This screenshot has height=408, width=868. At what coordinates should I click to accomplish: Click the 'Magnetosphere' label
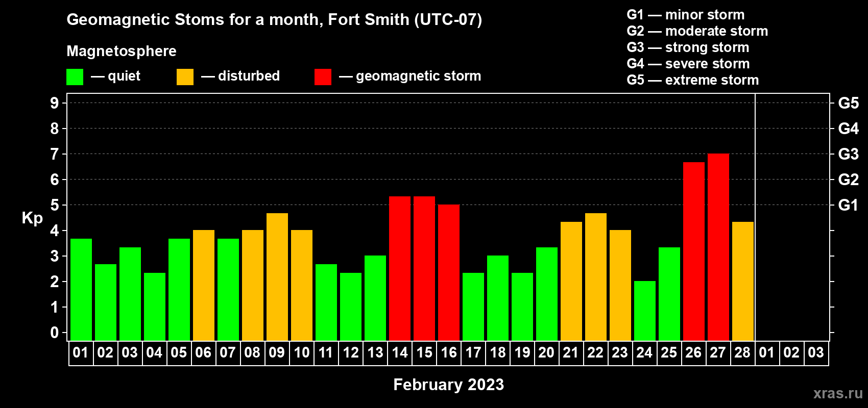[122, 51]
